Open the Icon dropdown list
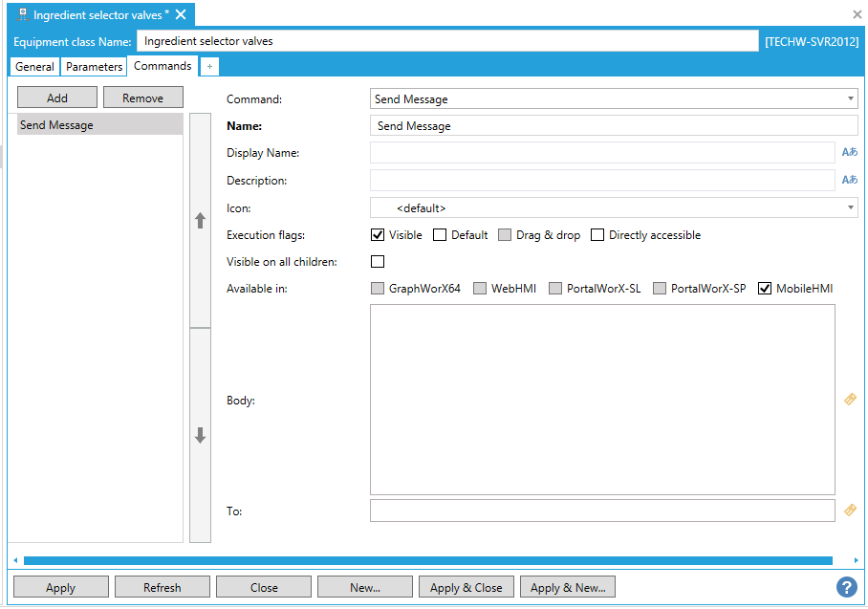The width and height of the screenshot is (868, 609). click(x=851, y=207)
